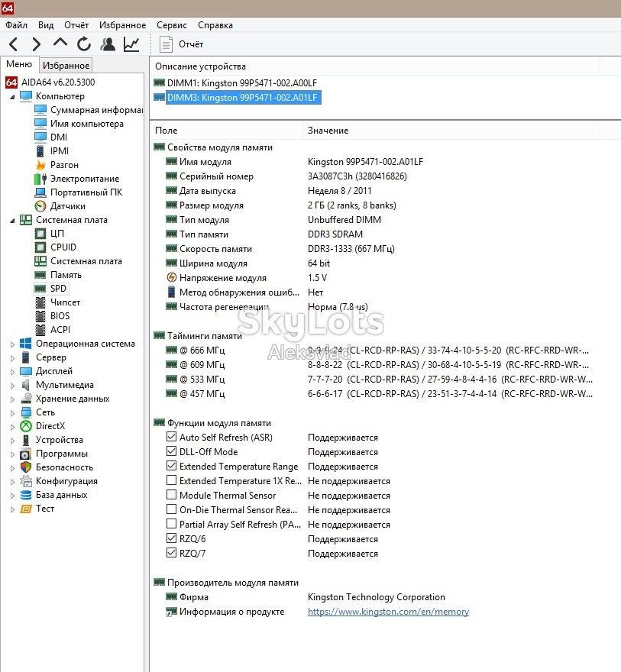Toggle the Module Thermal Sensor checkbox

(x=171, y=495)
